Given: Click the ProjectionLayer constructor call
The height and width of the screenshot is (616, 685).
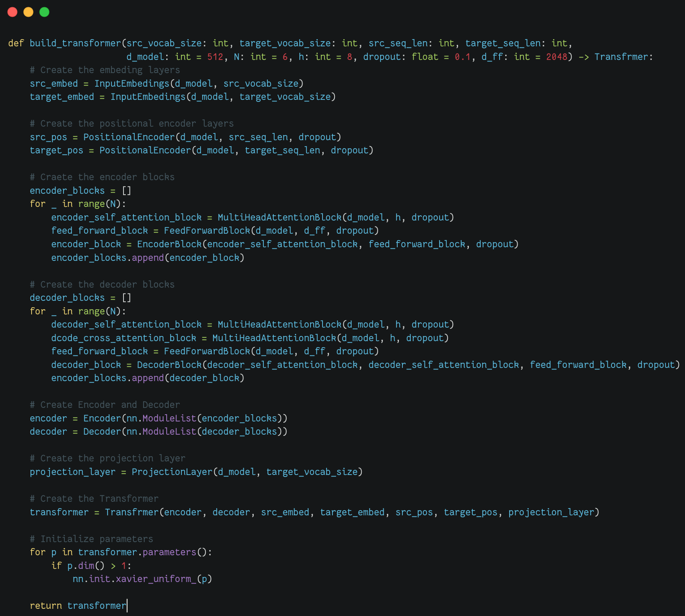Looking at the screenshot, I should coord(172,472).
